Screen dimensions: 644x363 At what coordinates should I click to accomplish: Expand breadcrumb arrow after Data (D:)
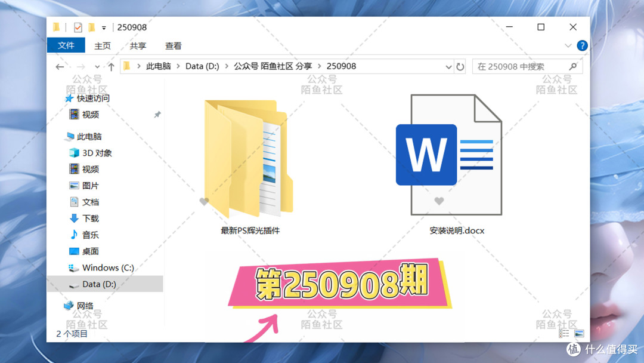(x=227, y=66)
